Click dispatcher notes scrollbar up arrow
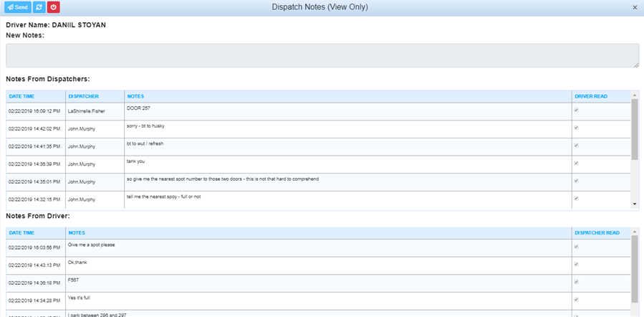This screenshot has height=317, width=644. coord(635,95)
